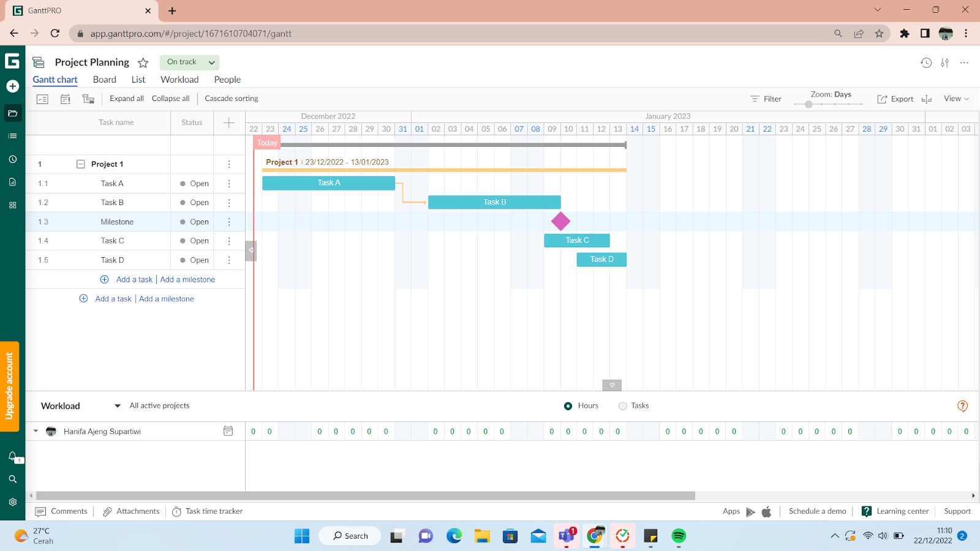Click the calendar icon beside Hanifa Ajeng Supartiwi
980x551 pixels.
(228, 431)
